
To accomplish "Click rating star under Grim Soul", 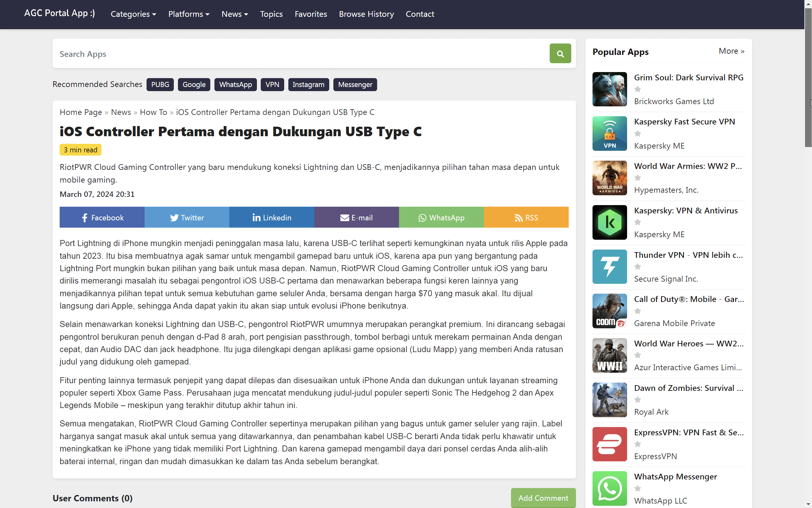I will pos(638,89).
